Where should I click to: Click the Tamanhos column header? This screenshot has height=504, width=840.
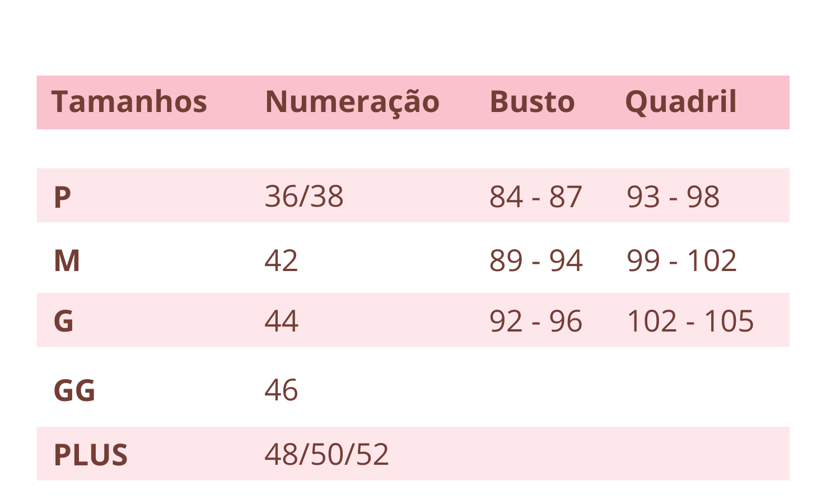[129, 102]
